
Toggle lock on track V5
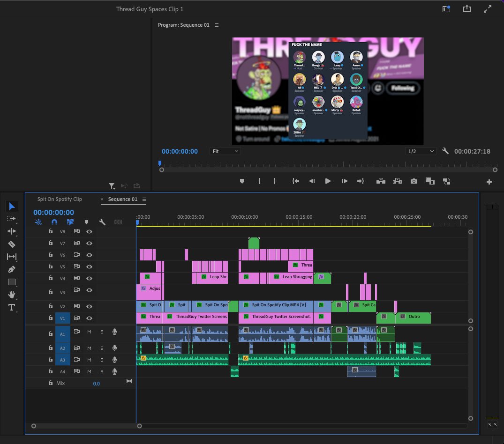(x=51, y=266)
